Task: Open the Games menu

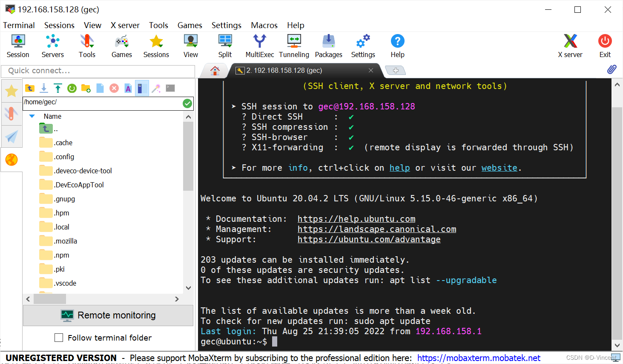Action: (190, 25)
